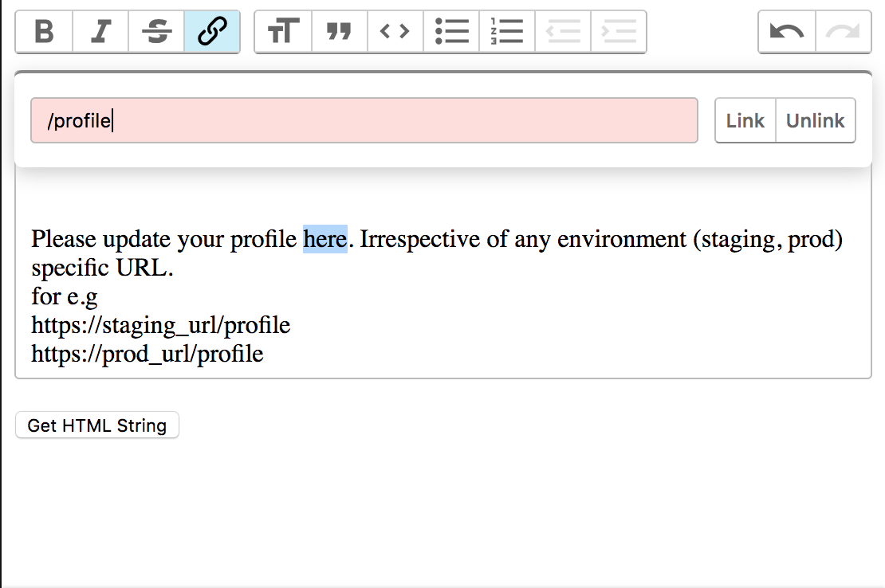The image size is (885, 588).
Task: Click the Link button in the dialog
Action: point(745,120)
